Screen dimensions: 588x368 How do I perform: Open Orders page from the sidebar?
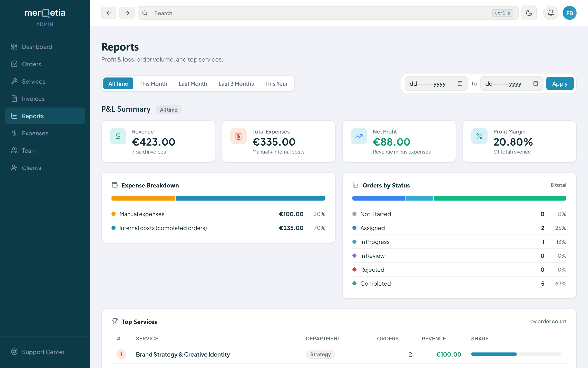pos(45,64)
